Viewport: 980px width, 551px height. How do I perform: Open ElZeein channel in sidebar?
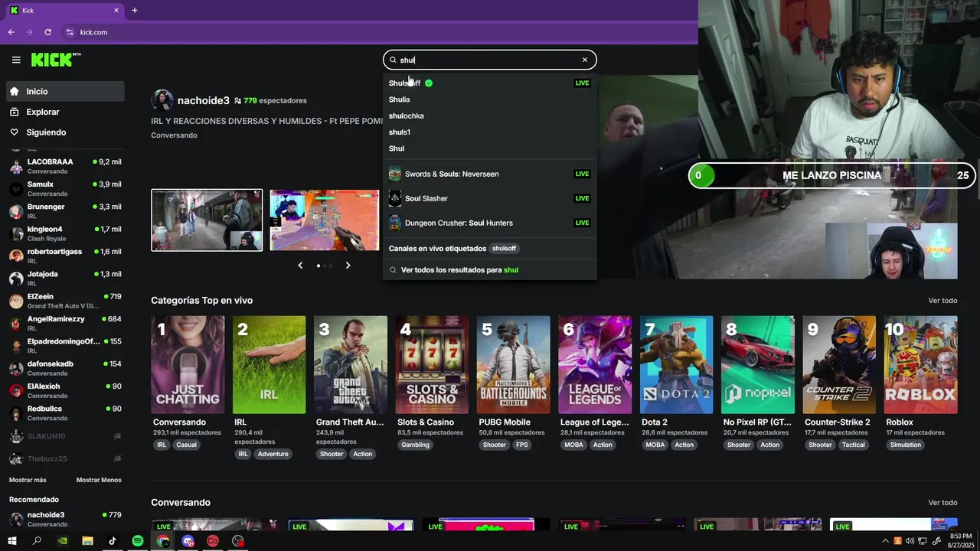pyautogui.click(x=65, y=301)
